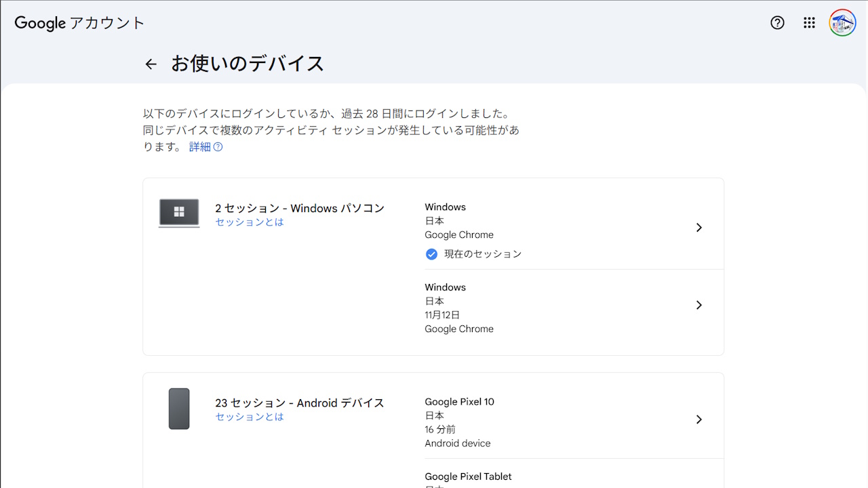The image size is (868, 488).
Task: Click the Android smartphone device icon
Action: tap(179, 408)
